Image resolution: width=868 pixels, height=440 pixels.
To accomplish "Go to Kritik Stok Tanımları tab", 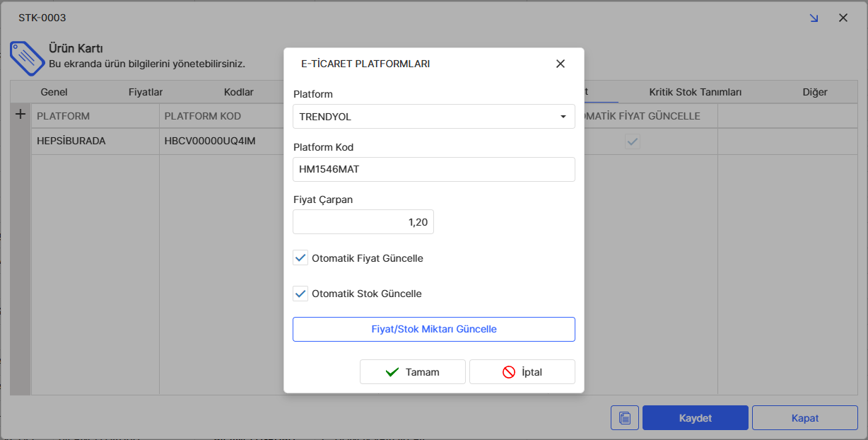I will coord(695,92).
